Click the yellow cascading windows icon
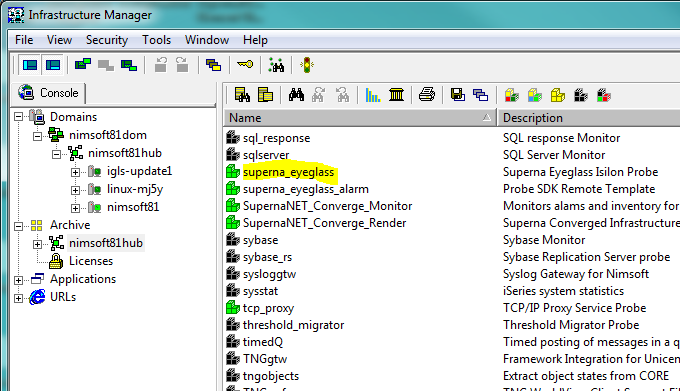The width and height of the screenshot is (680, 391). (213, 65)
